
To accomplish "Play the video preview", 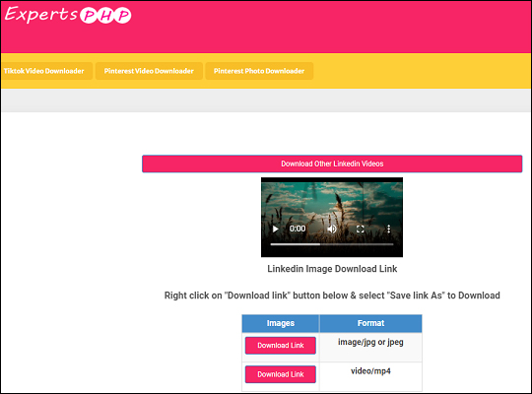I will coord(276,230).
